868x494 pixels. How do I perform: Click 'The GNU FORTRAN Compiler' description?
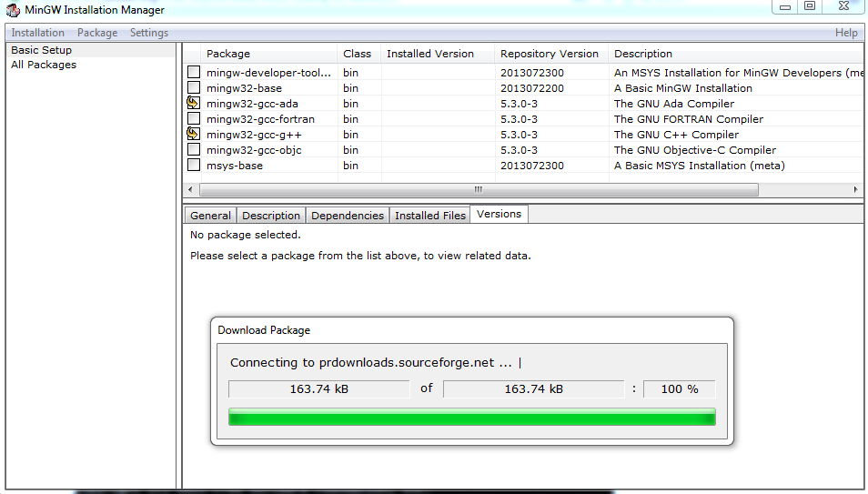click(688, 119)
